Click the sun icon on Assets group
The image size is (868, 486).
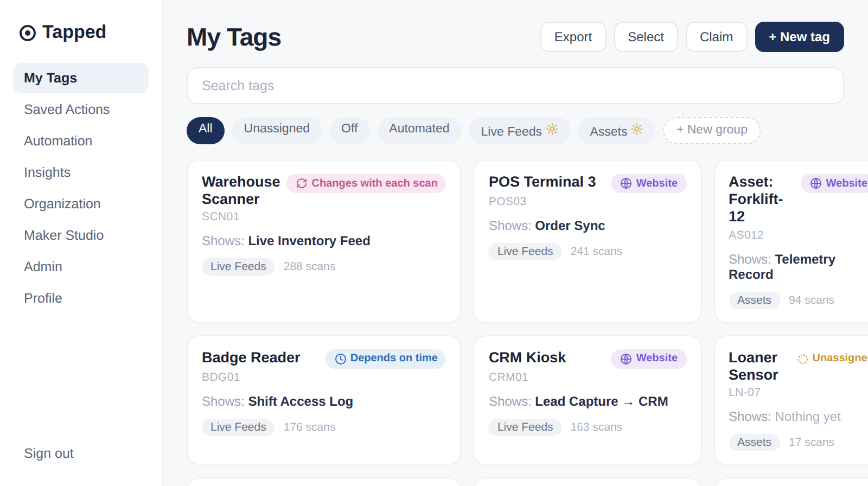click(637, 129)
